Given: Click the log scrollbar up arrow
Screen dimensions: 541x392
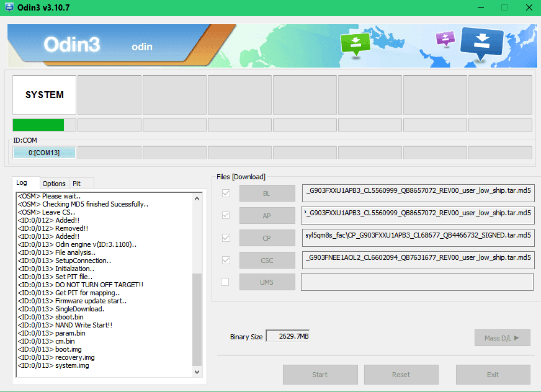Looking at the screenshot, I should tap(197, 198).
